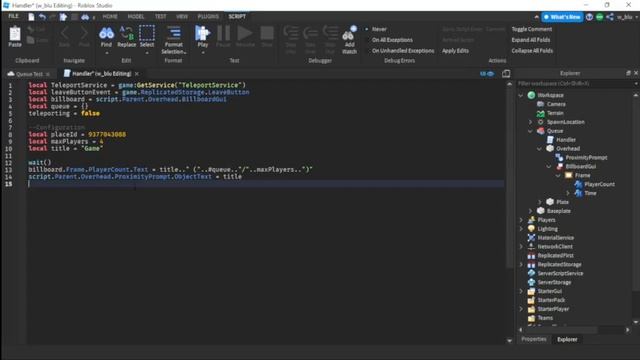Click Apply Edits
640x360 pixels.
456,51
